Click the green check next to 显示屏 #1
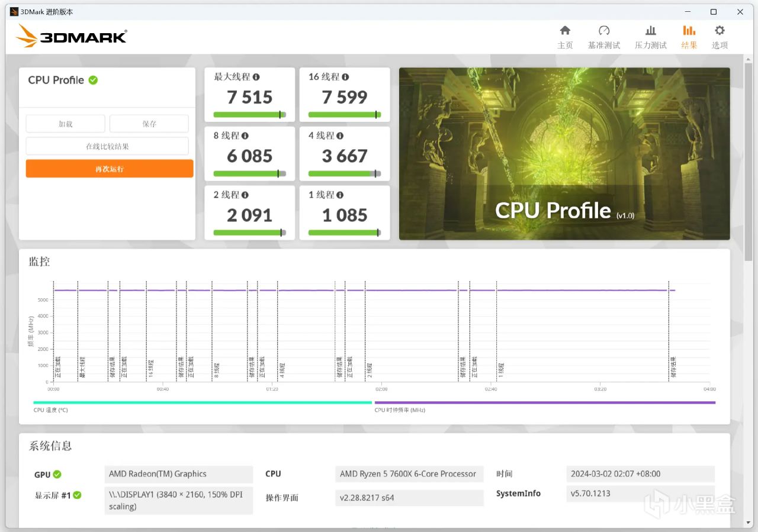Screen dimensions: 758x532 (x=77, y=495)
